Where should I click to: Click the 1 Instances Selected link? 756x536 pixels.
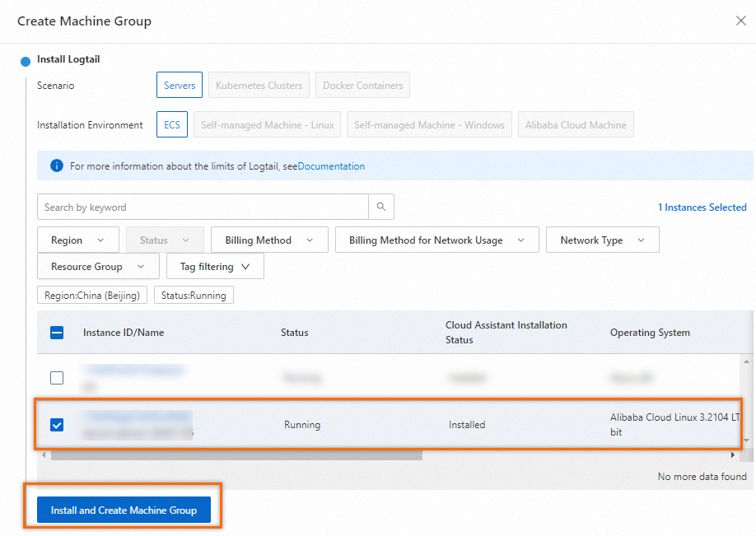click(x=702, y=207)
